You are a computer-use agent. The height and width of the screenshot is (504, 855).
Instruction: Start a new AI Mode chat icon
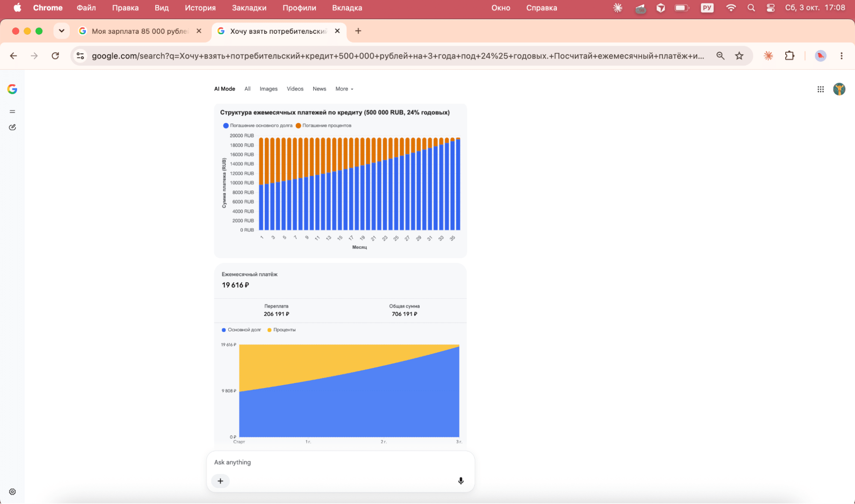(x=12, y=127)
